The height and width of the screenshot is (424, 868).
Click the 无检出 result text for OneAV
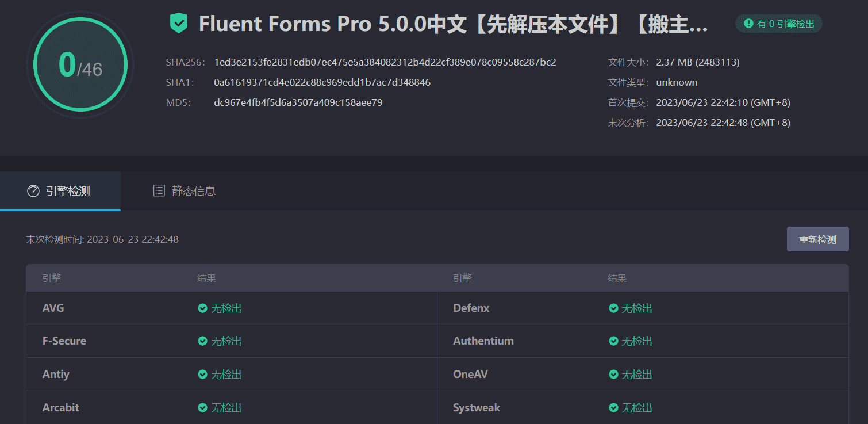tap(637, 375)
